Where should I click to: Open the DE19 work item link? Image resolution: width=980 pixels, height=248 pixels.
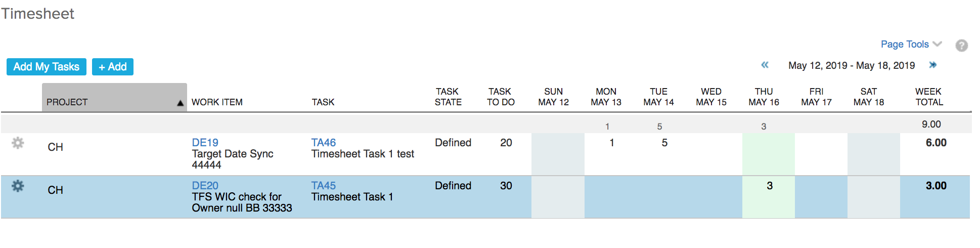[x=205, y=143]
